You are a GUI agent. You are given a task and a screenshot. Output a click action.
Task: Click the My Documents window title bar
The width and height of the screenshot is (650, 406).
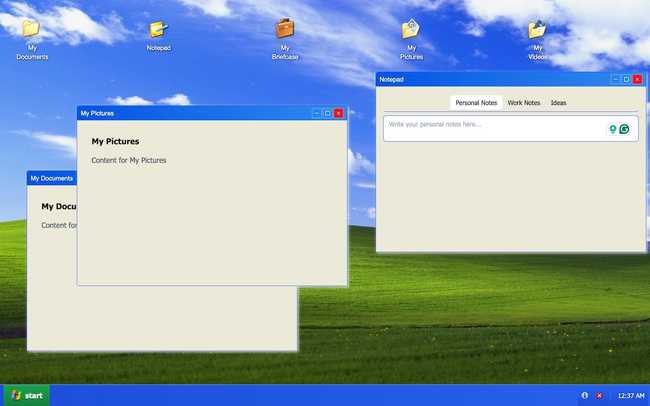(52, 178)
